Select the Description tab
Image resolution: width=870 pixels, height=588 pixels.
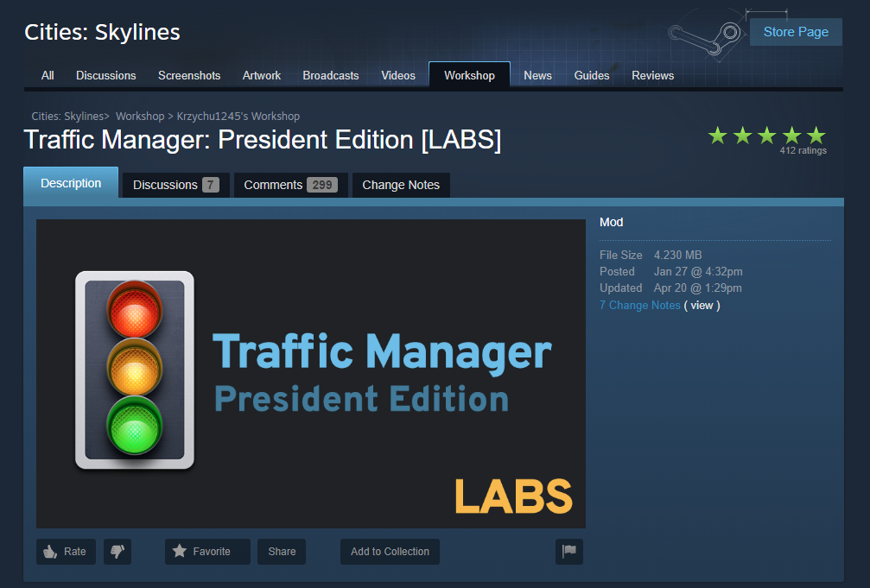point(71,183)
